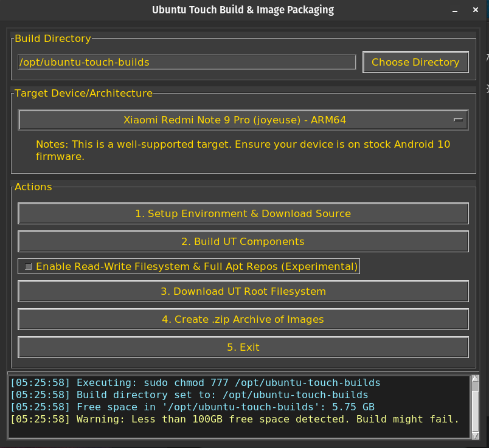Close the Ubuntu Touch Build window
This screenshot has height=448, width=489.
point(476,10)
